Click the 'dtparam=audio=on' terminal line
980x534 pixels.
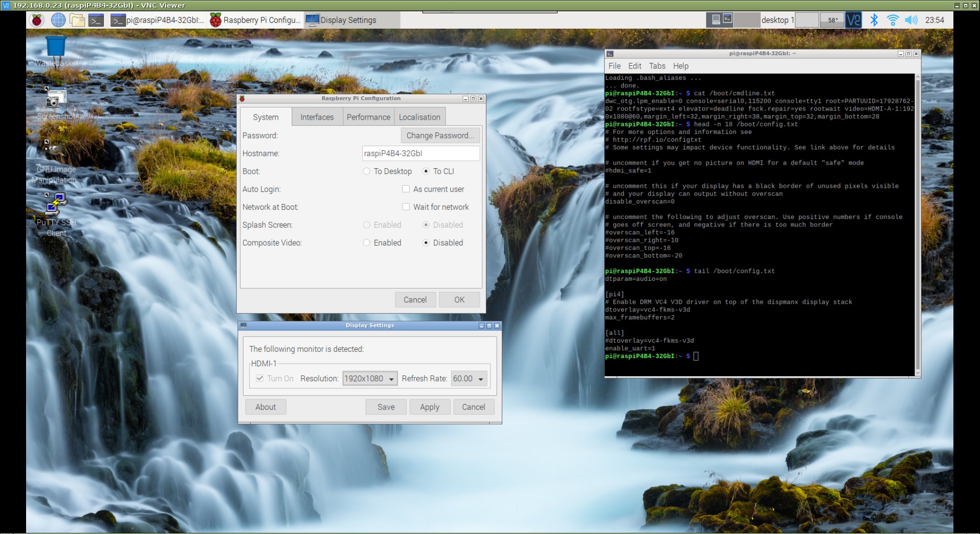pyautogui.click(x=636, y=279)
